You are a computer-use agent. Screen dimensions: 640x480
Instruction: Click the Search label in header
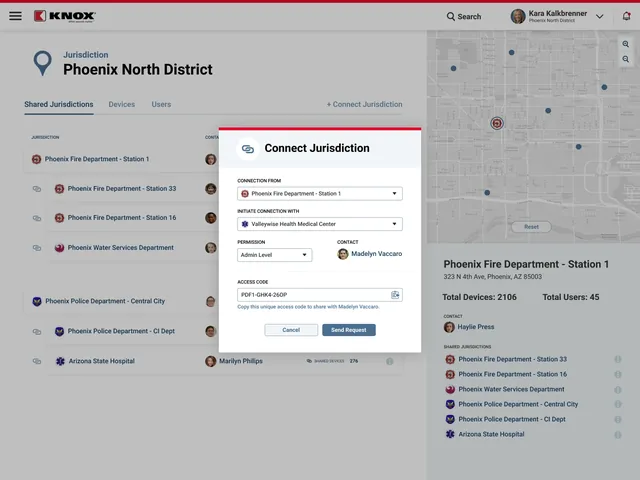click(x=469, y=17)
